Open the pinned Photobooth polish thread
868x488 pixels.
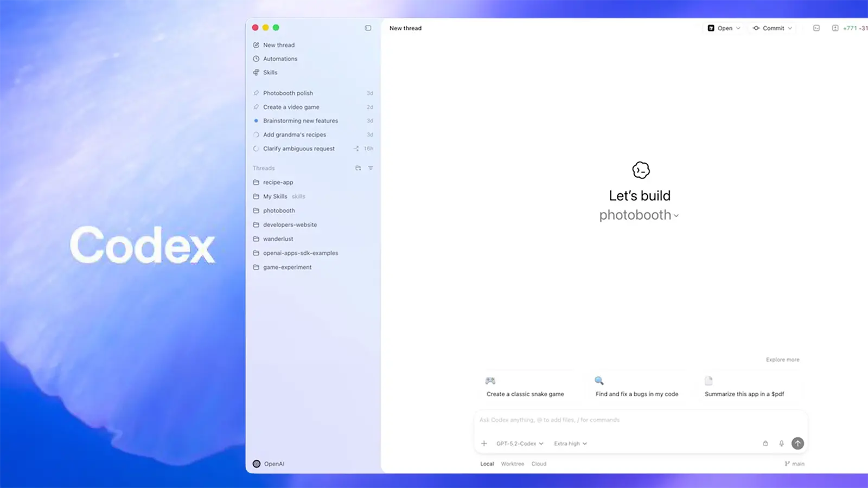[x=288, y=93]
